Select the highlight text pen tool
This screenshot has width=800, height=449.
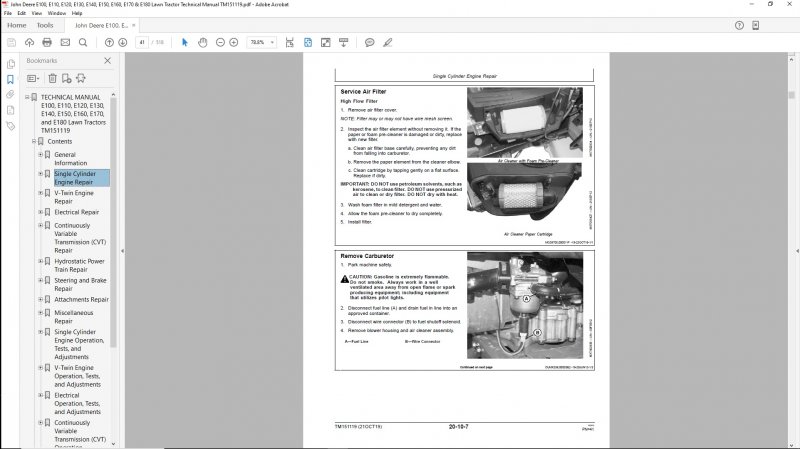click(x=388, y=42)
